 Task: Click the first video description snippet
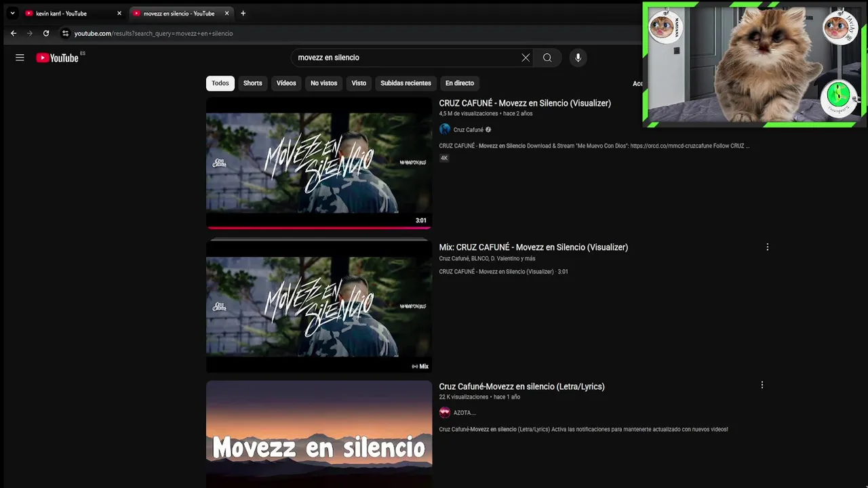click(594, 146)
